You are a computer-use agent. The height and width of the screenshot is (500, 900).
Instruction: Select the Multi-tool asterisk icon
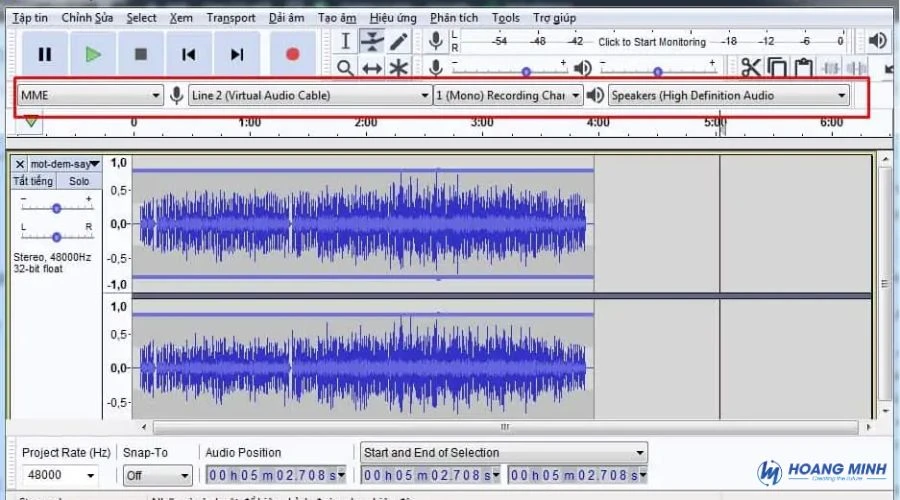[399, 69]
